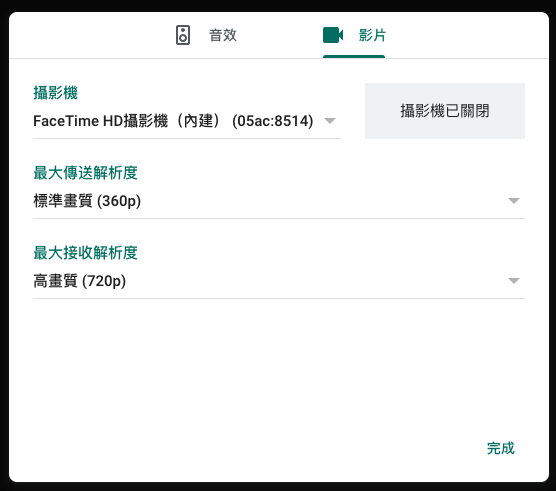Click the 攝影機 section heading
Viewport: 556px width, 491px height.
coord(55,93)
